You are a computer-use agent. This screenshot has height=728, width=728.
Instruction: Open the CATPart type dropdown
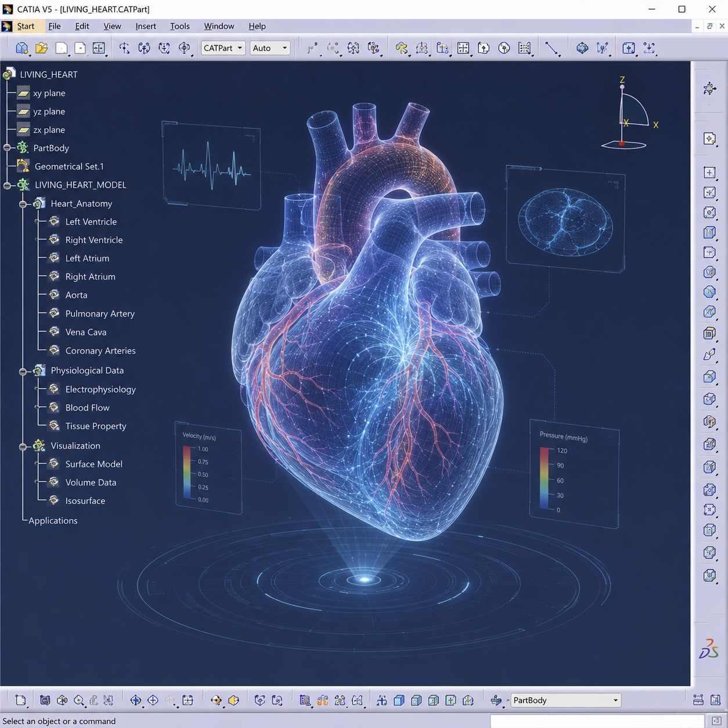pyautogui.click(x=223, y=48)
